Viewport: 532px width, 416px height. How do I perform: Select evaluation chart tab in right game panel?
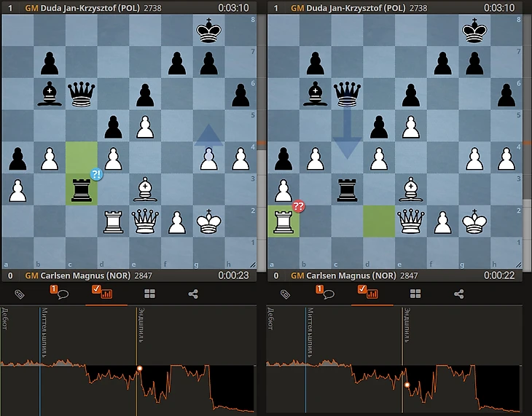tap(368, 292)
